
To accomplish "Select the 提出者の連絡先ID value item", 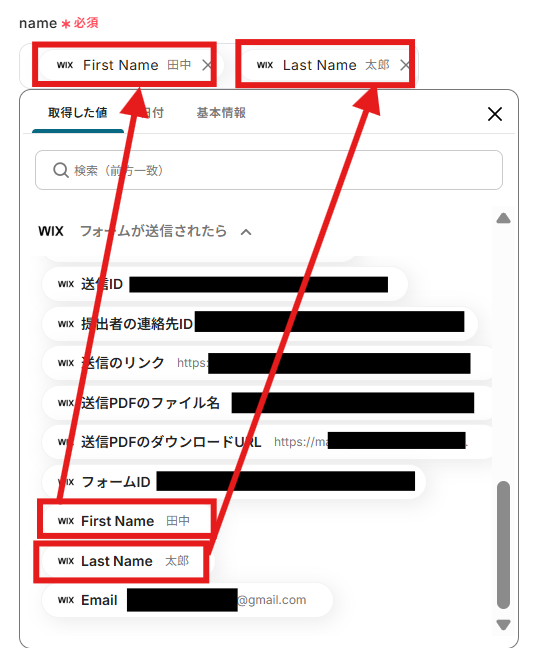I will [x=260, y=324].
